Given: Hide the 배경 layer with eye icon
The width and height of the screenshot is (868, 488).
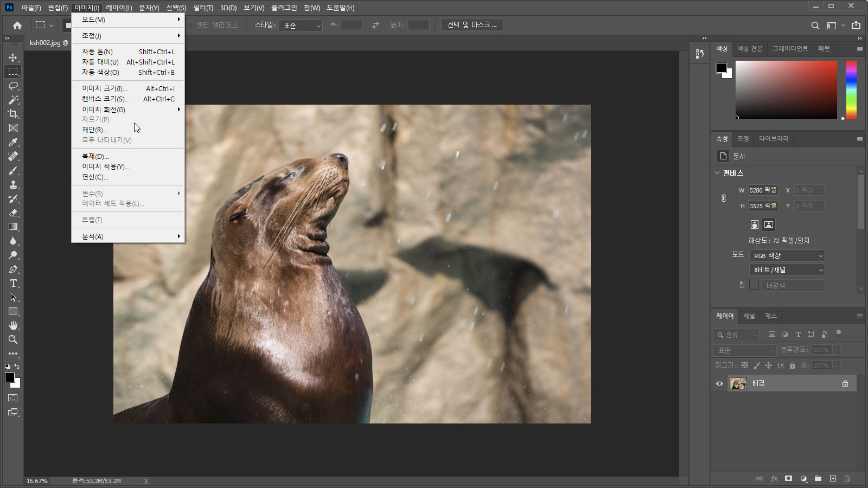Looking at the screenshot, I should tap(719, 383).
